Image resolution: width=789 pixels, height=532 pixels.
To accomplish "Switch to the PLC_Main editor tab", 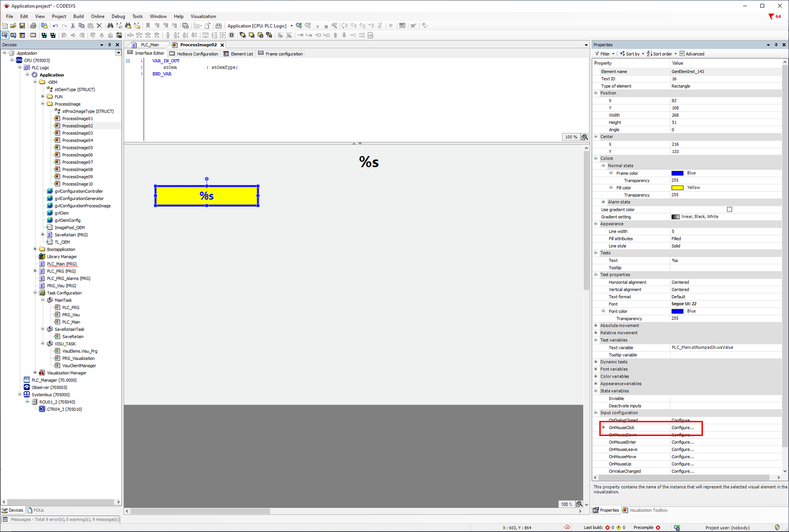I will (x=150, y=45).
